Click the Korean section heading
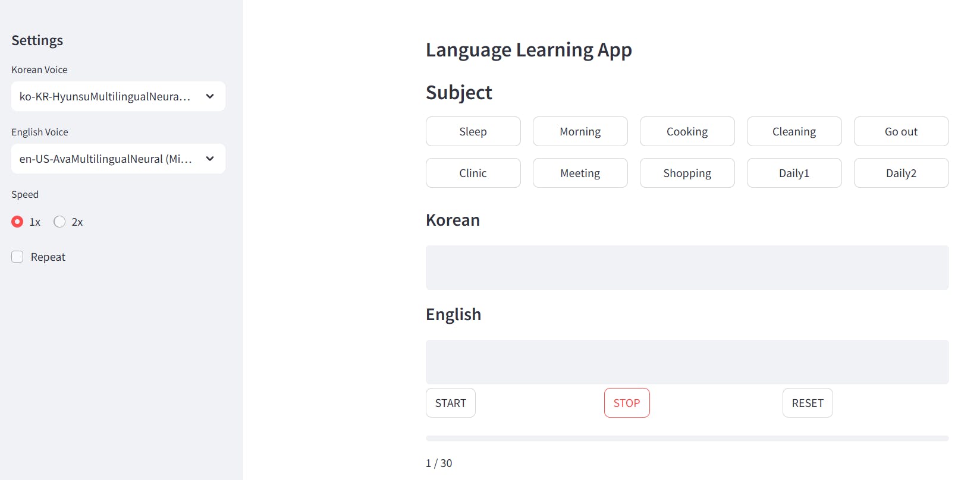980x480 pixels. (453, 220)
